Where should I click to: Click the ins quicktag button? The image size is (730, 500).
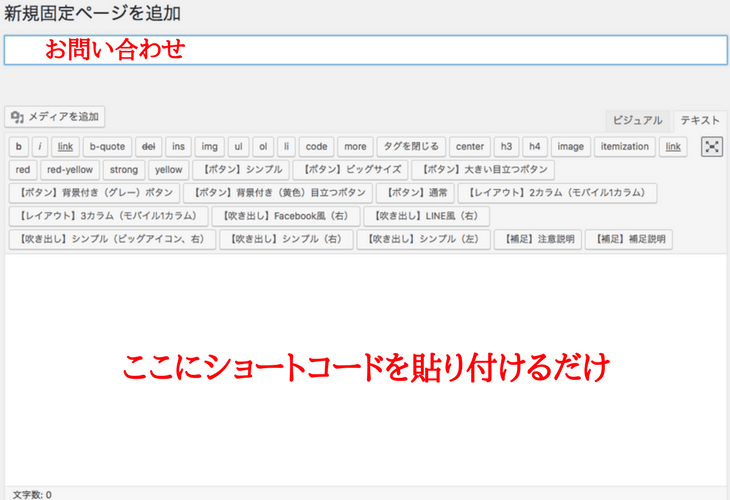click(x=178, y=147)
